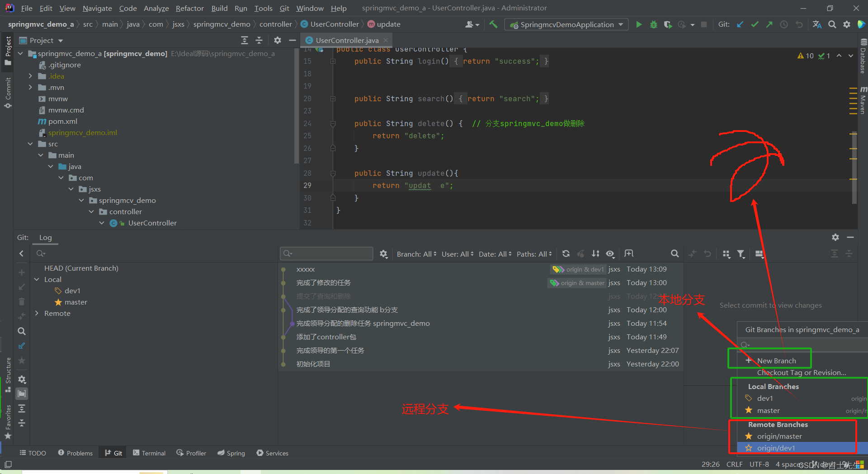Build project with the hammer icon
Image resolution: width=868 pixels, height=474 pixels.
493,24
